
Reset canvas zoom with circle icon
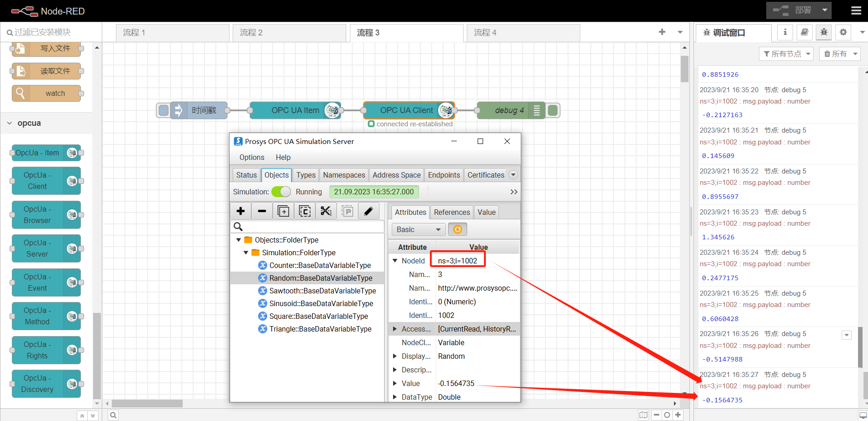coord(667,415)
